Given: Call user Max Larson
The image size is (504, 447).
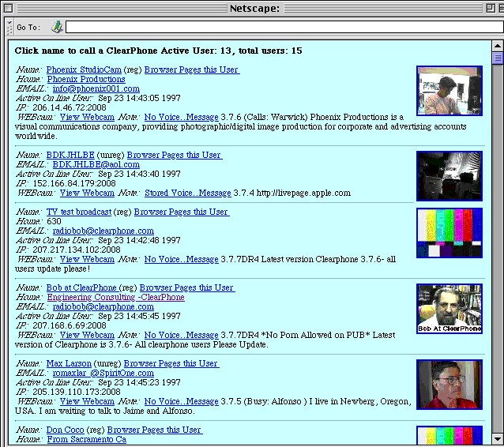Looking at the screenshot, I should pyautogui.click(x=69, y=363).
